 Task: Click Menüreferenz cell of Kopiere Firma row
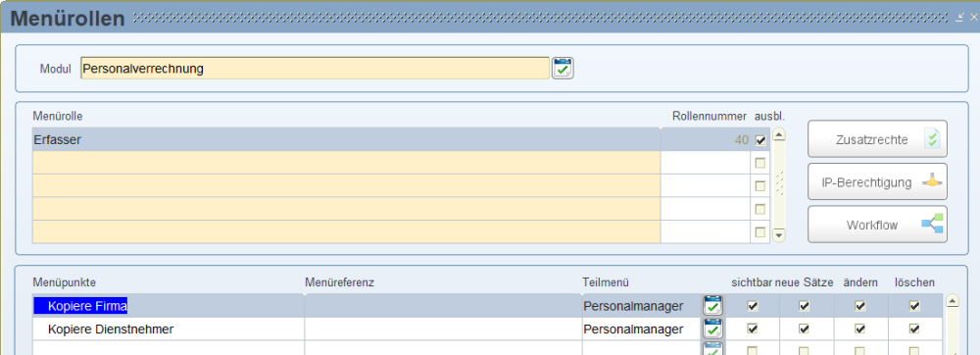[x=443, y=306]
